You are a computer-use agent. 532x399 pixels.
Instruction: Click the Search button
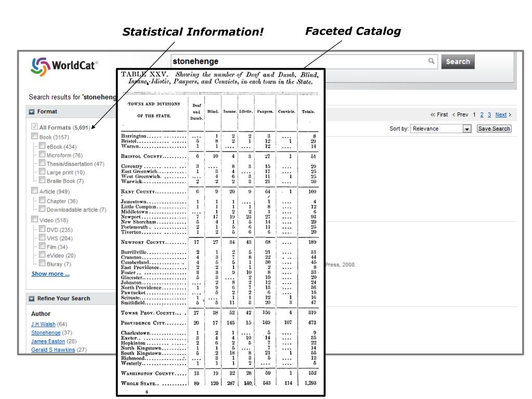tap(458, 61)
